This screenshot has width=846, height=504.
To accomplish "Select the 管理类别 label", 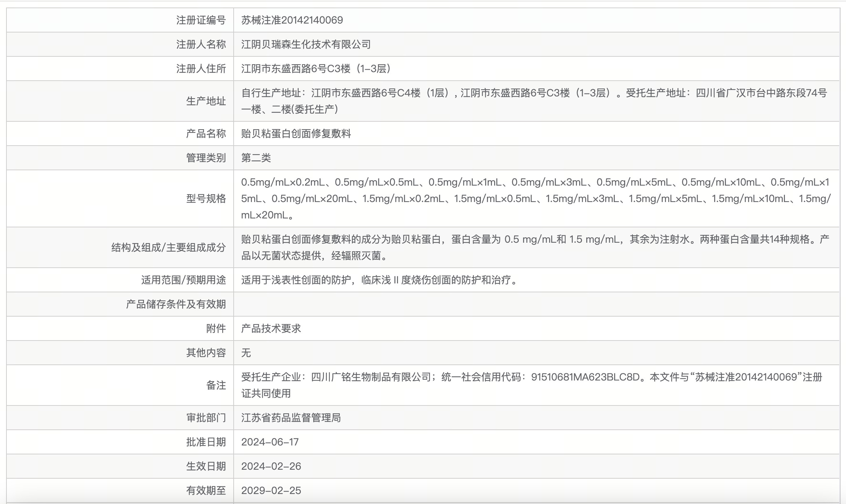I will pos(206,158).
